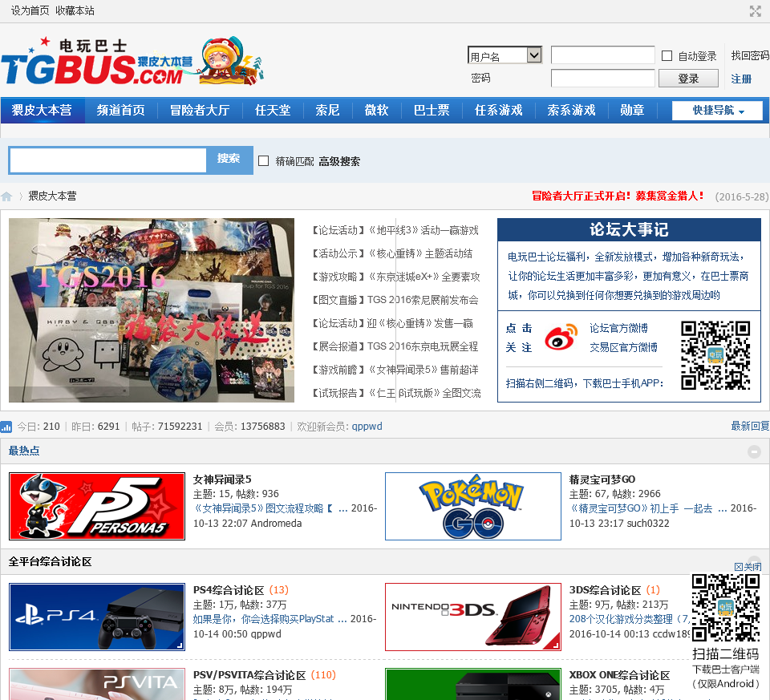Focus the username input field
The width and height of the screenshot is (770, 700).
(602, 55)
